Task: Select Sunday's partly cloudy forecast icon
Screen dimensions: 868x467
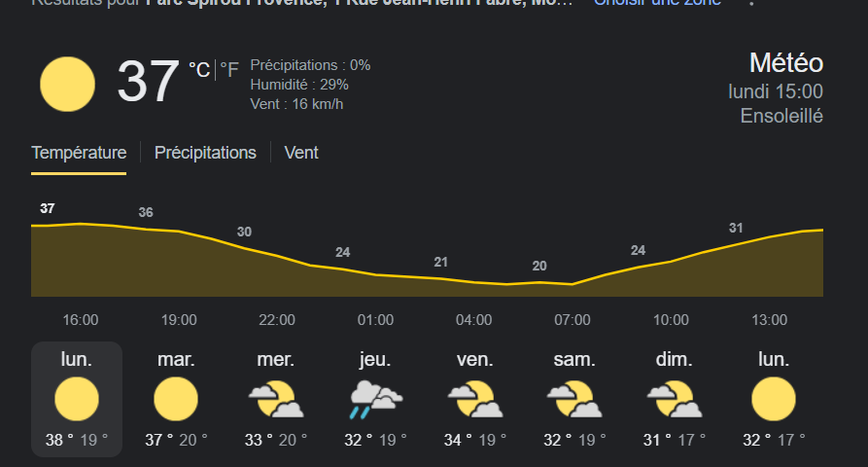Action: [x=675, y=399]
